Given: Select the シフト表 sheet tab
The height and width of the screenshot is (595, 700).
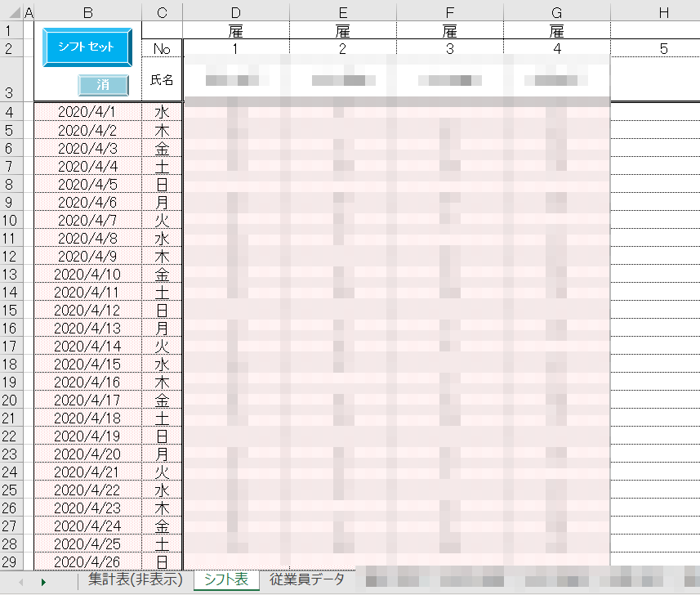Looking at the screenshot, I should (226, 580).
